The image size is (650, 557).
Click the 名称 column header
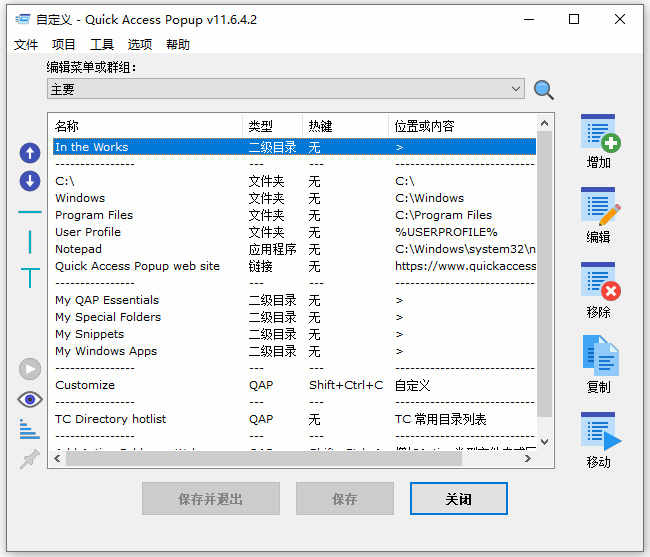pyautogui.click(x=145, y=126)
